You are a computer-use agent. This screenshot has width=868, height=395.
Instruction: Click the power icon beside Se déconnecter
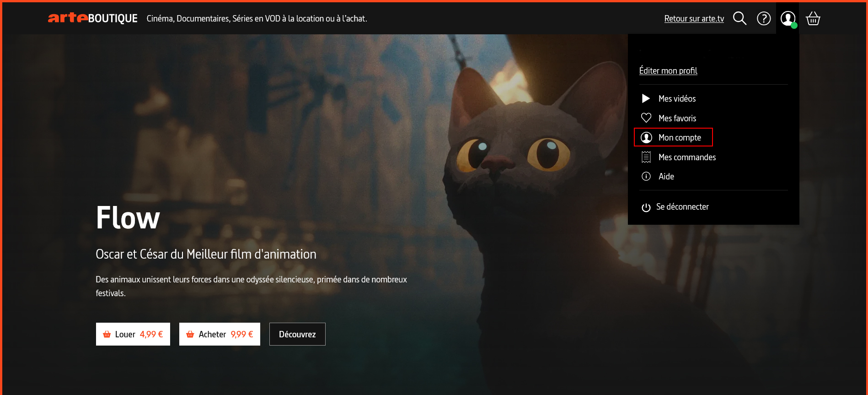coord(646,207)
